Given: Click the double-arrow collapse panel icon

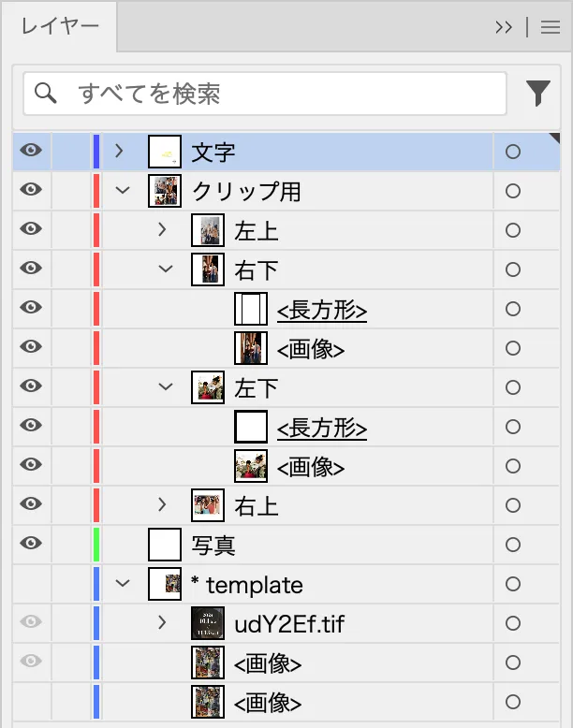Looking at the screenshot, I should click(504, 27).
